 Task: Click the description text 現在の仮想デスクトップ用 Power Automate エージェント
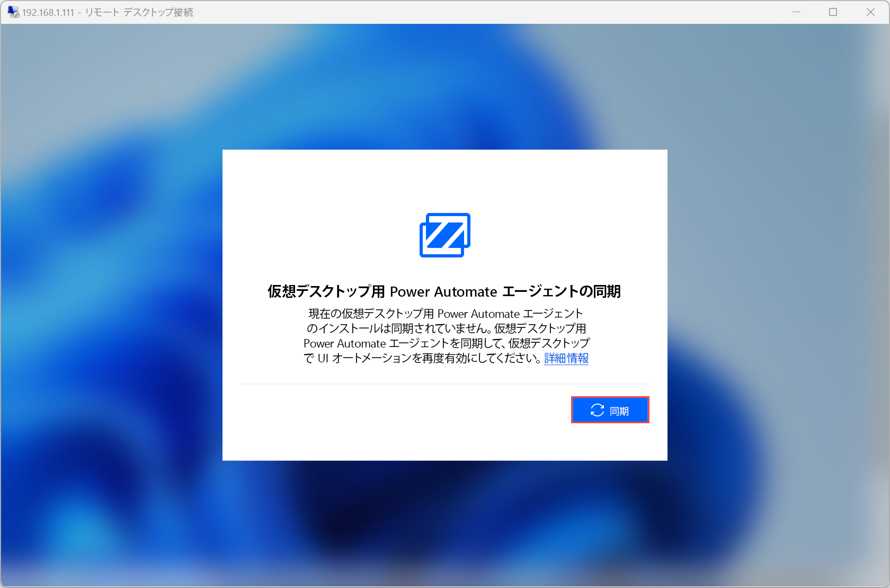coord(446,314)
